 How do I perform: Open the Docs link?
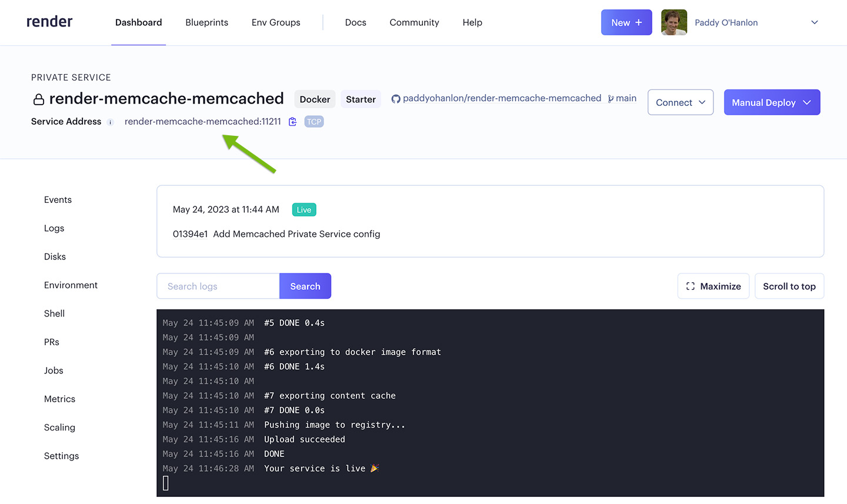coord(355,22)
